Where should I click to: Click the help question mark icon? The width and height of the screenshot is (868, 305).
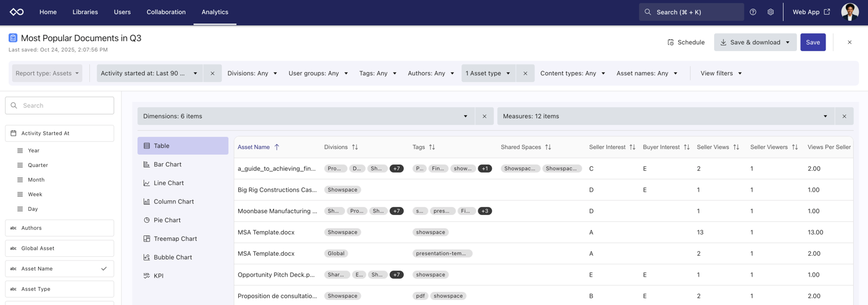pyautogui.click(x=753, y=12)
